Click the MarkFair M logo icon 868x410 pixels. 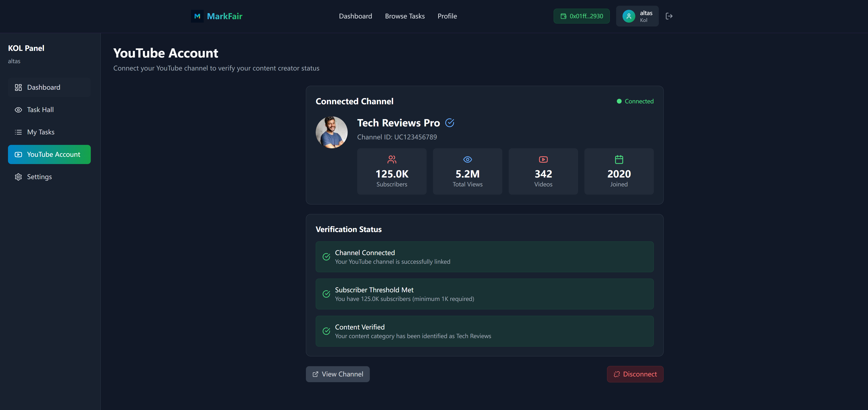click(x=197, y=16)
